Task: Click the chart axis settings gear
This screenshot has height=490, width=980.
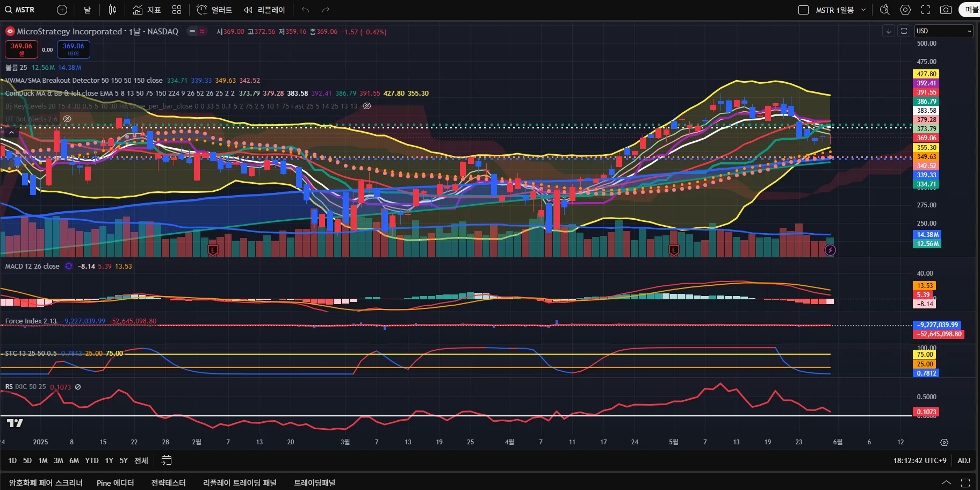Action: (944, 442)
